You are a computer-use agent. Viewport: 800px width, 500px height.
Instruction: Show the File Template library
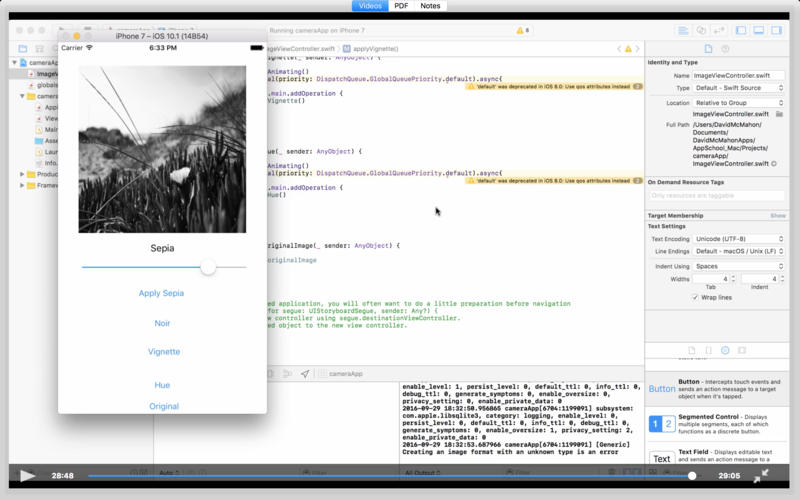pyautogui.click(x=692, y=351)
